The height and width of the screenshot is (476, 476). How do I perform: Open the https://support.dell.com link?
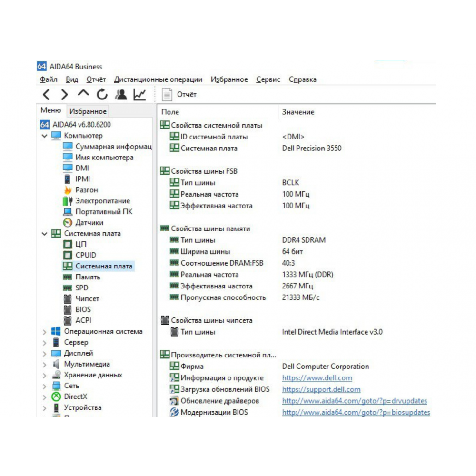coord(321,390)
